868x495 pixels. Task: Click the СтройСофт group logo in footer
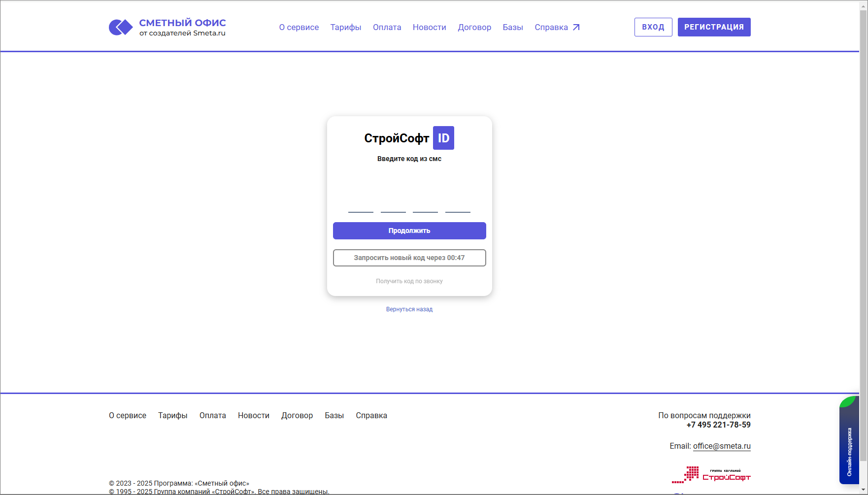[711, 475]
